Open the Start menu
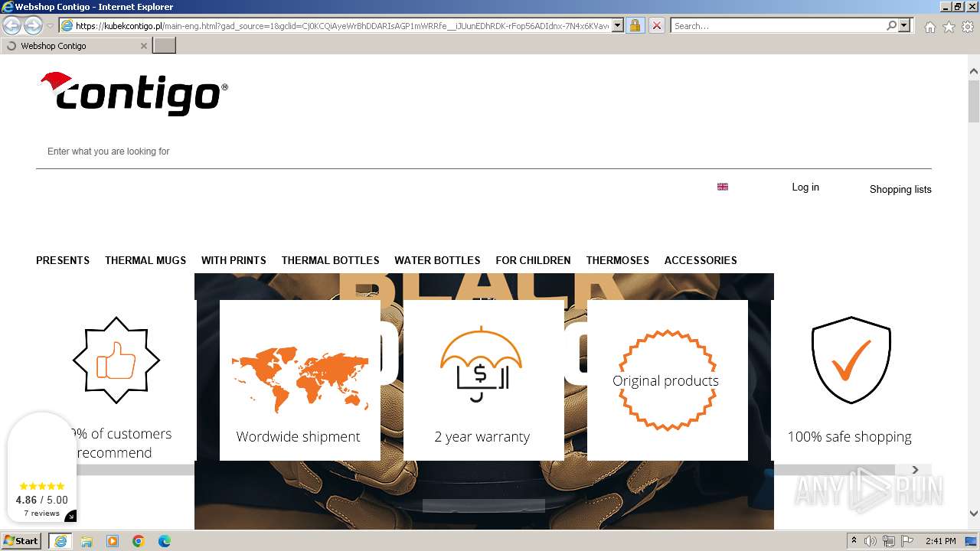This screenshot has width=980, height=551. pyautogui.click(x=21, y=541)
